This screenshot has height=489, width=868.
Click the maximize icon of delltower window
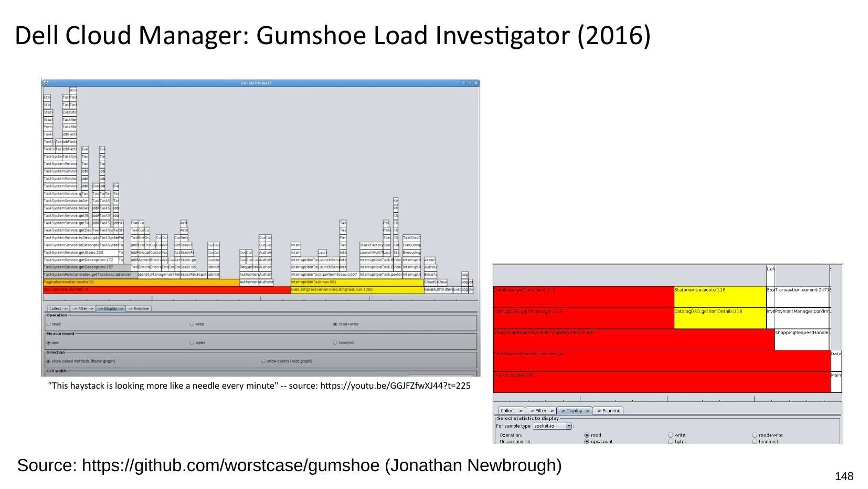click(470, 83)
